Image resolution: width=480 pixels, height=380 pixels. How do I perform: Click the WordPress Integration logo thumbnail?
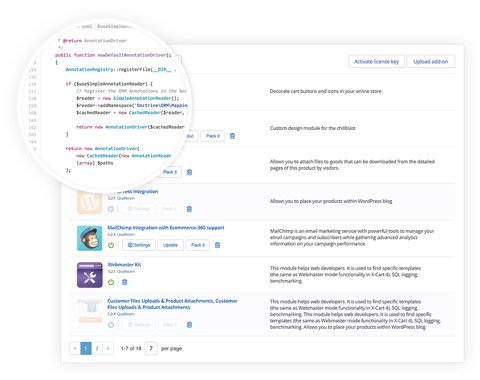(90, 202)
